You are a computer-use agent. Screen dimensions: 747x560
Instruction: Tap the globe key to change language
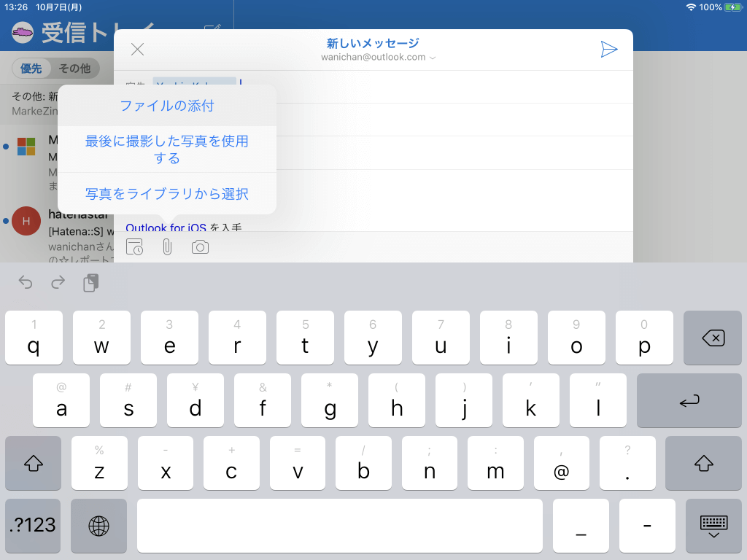[x=98, y=526]
